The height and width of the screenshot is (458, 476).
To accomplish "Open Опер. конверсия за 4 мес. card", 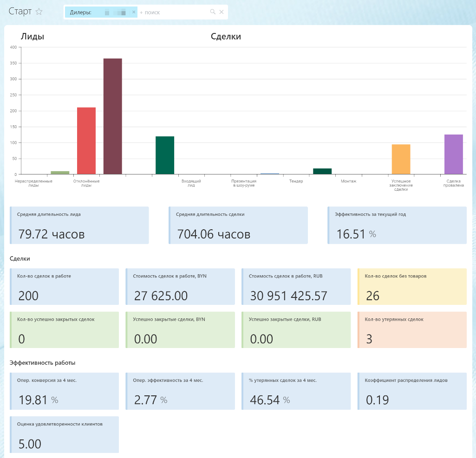I will click(65, 391).
